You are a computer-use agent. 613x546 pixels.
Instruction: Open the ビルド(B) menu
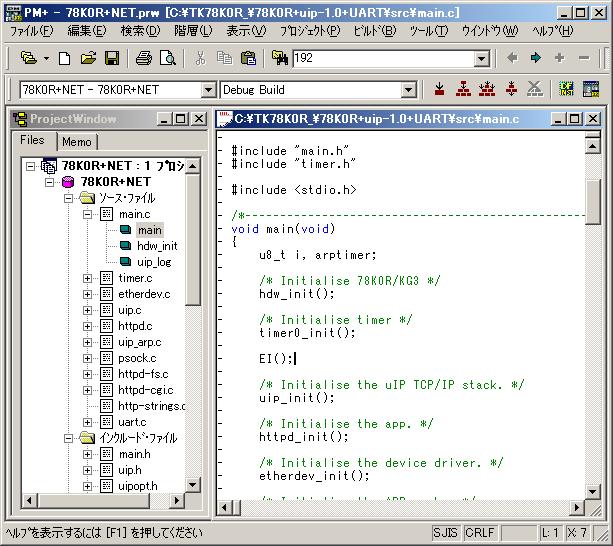(375, 31)
